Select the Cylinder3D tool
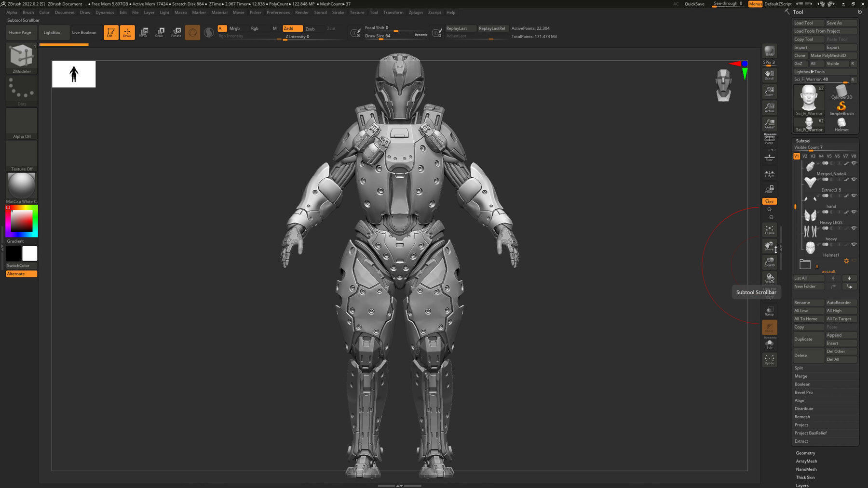 841,92
